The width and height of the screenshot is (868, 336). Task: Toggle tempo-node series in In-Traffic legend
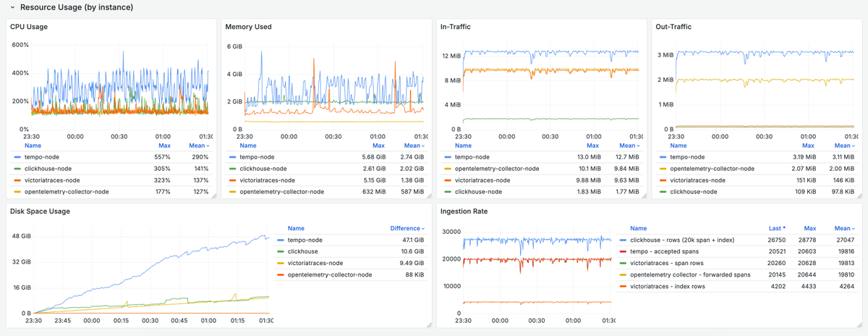click(473, 156)
